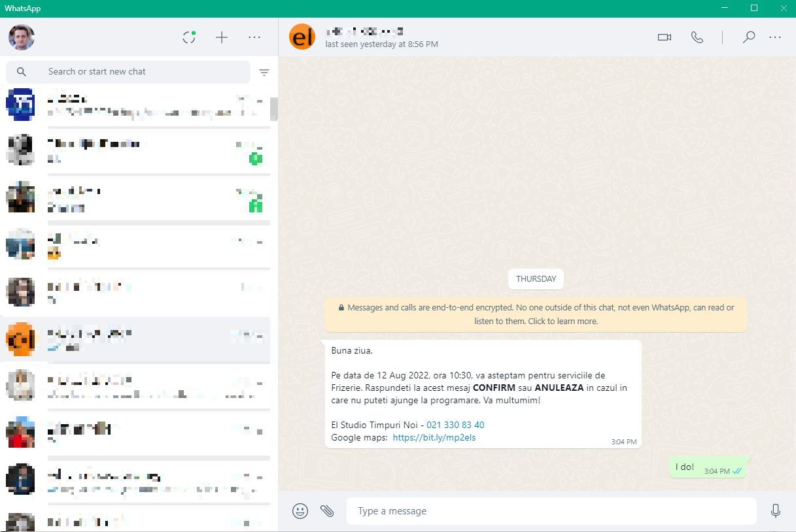The height and width of the screenshot is (532, 796).
Task: Click the sent 'I do!' message
Action: tap(708, 467)
